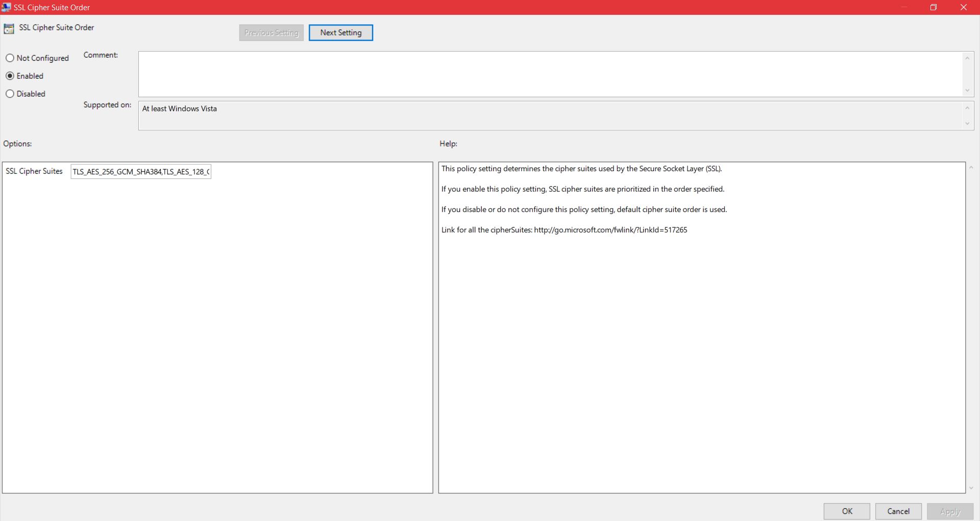Open the cipherSuites LinkId=517265 hyperlink

pos(610,229)
